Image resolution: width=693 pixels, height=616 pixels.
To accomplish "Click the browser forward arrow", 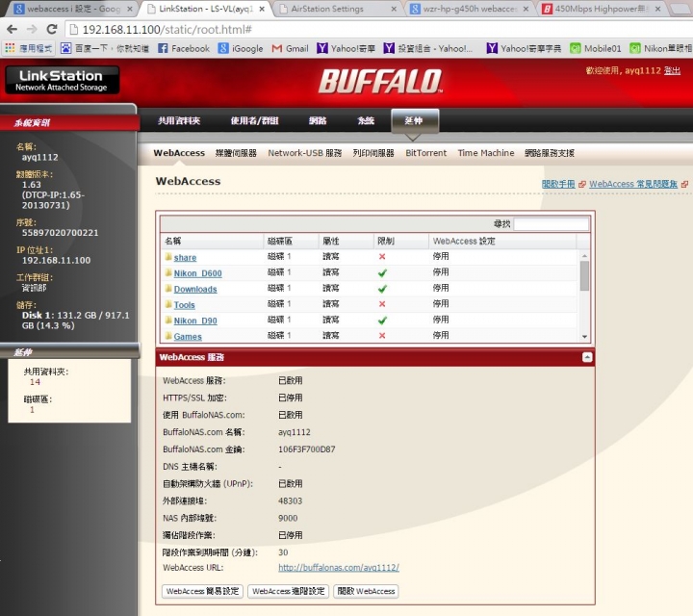I will tap(32, 29).
